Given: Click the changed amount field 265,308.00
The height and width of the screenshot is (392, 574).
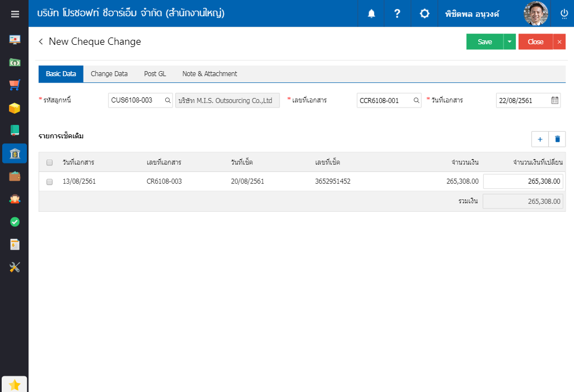Looking at the screenshot, I should [523, 181].
